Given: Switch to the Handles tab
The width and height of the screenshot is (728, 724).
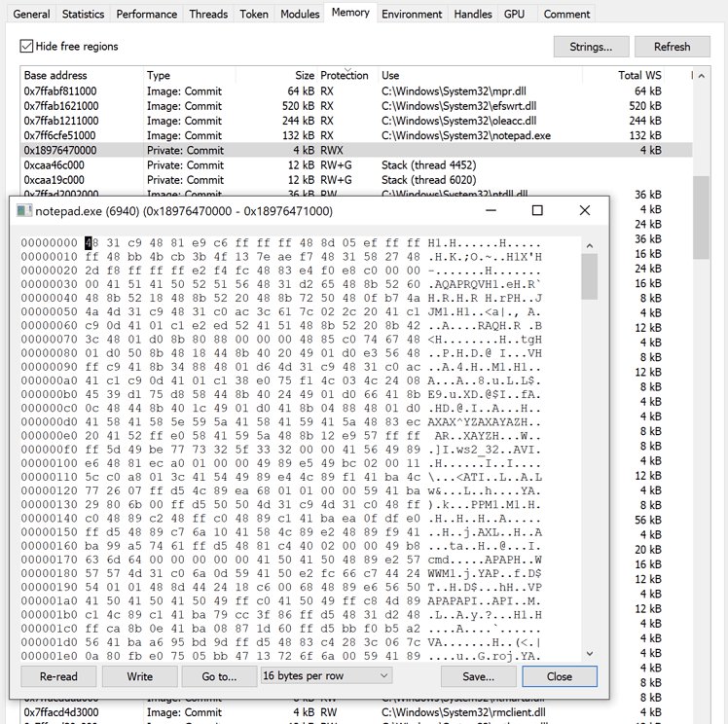Looking at the screenshot, I should [x=473, y=14].
